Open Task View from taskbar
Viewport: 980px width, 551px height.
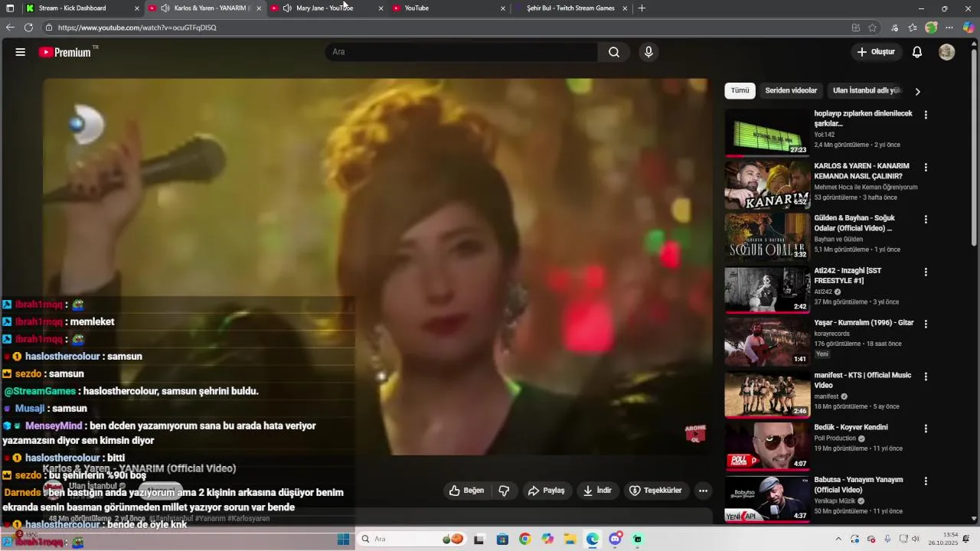pos(479,540)
